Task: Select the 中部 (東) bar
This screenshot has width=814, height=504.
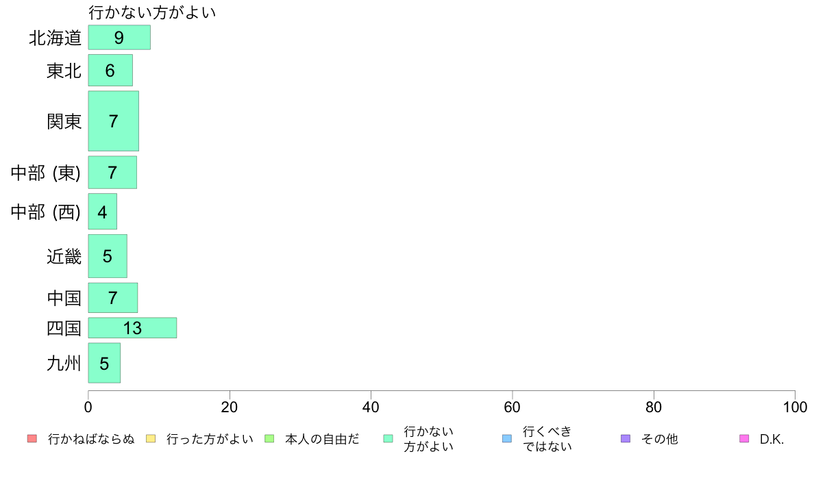Action: click(112, 173)
